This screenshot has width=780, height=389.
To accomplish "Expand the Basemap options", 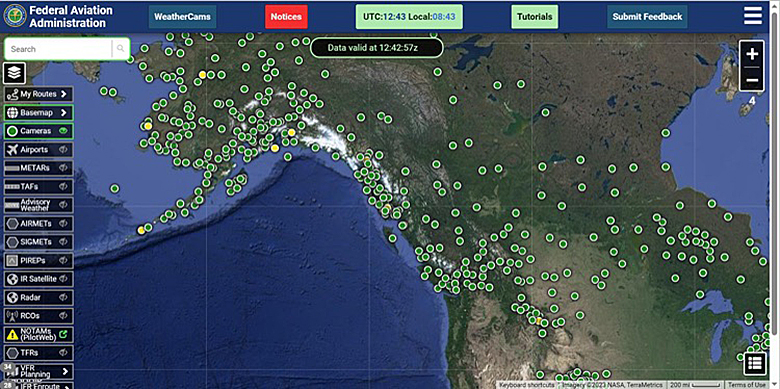I will coord(39,113).
